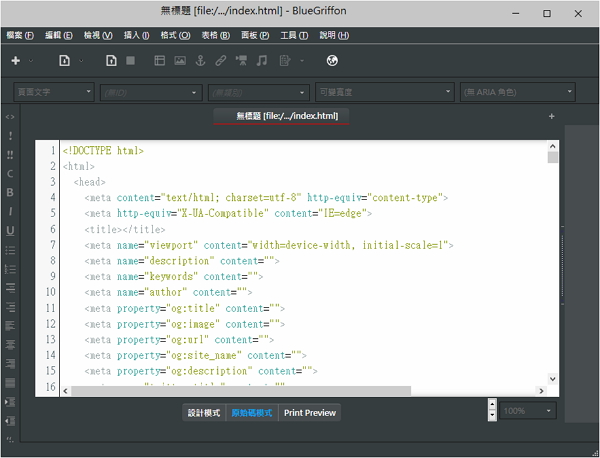This screenshot has height=458, width=600.
Task: Click the horizontal scrollbar thumb under the code
Action: tap(241, 391)
